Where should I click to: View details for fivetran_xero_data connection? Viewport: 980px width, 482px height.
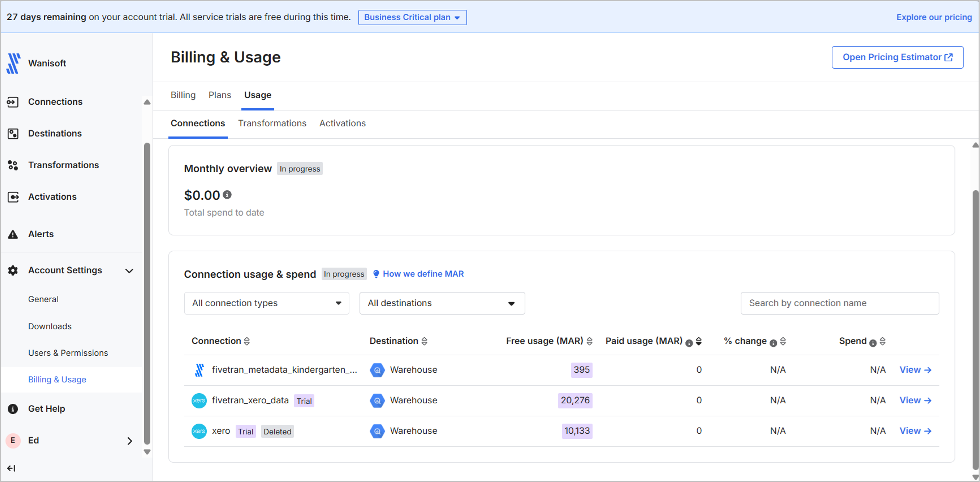point(915,400)
